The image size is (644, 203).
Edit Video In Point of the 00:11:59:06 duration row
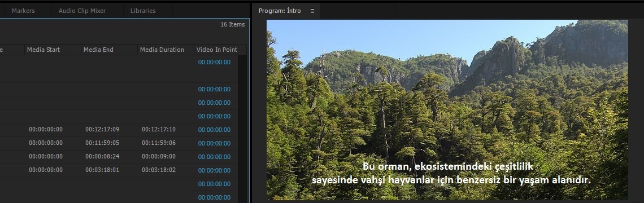(x=215, y=143)
